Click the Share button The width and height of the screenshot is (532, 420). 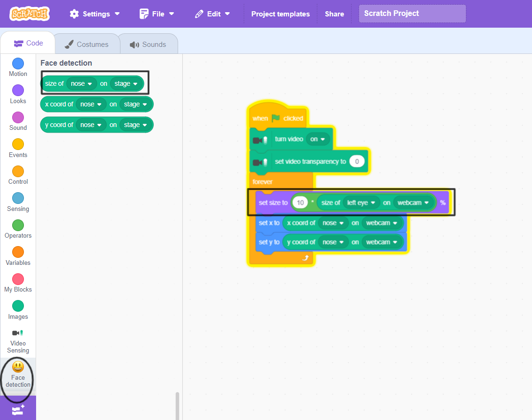pyautogui.click(x=334, y=14)
